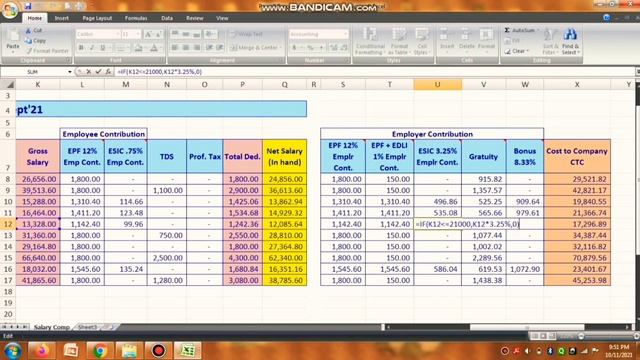Click CTC cell 70,879.56

(577, 258)
